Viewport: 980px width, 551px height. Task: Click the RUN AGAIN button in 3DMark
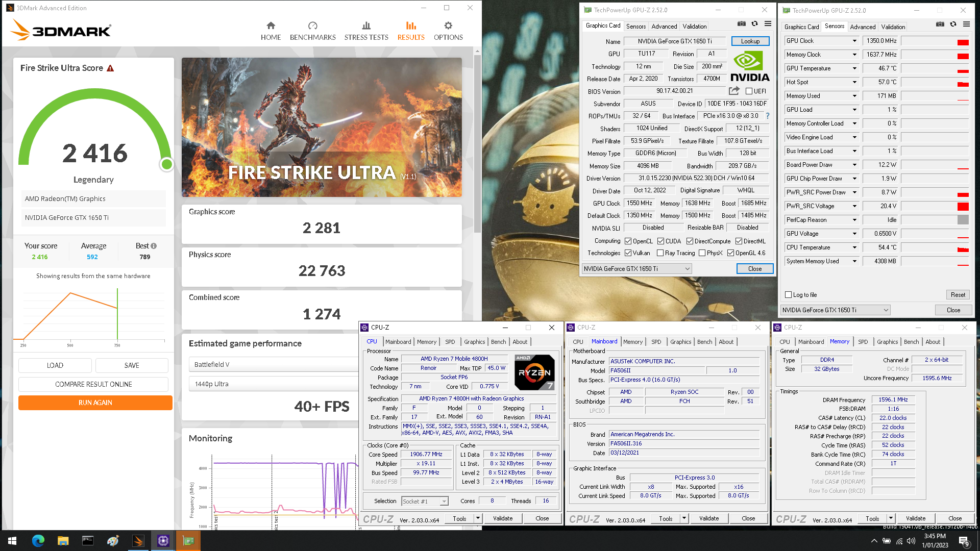tap(95, 403)
